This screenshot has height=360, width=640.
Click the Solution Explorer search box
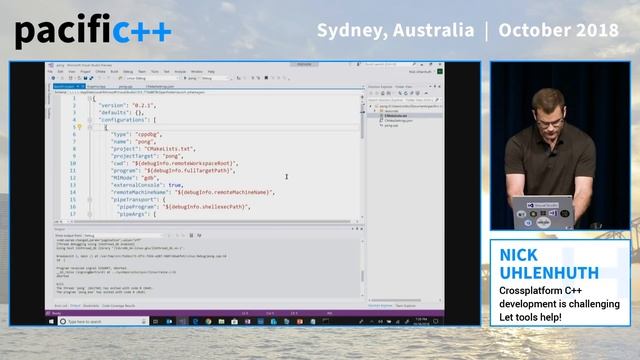pos(404,100)
